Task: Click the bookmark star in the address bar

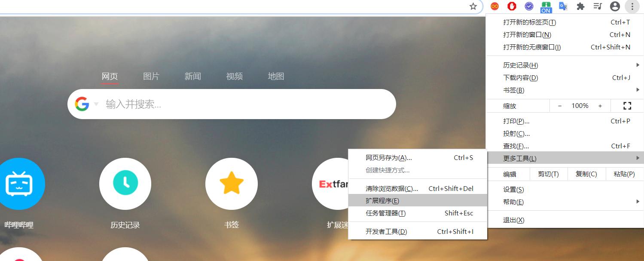Action: point(473,6)
